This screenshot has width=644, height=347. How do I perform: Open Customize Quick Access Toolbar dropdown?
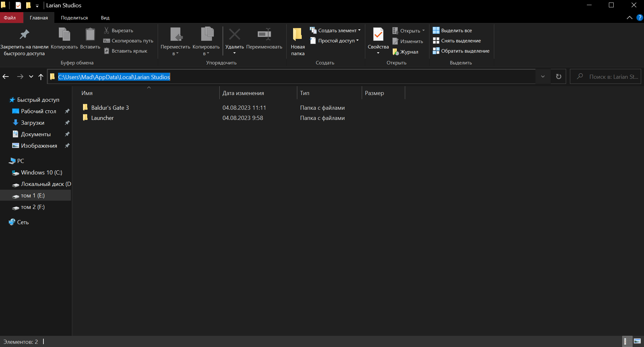pos(37,6)
